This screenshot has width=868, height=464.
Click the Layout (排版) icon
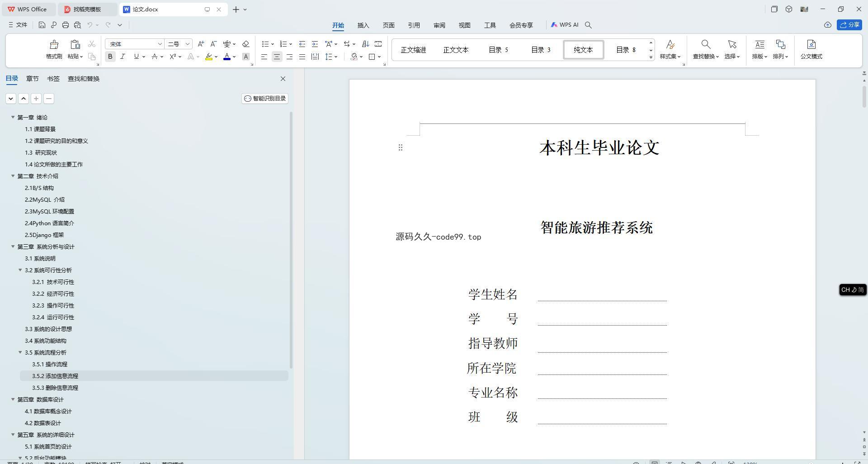point(759,44)
